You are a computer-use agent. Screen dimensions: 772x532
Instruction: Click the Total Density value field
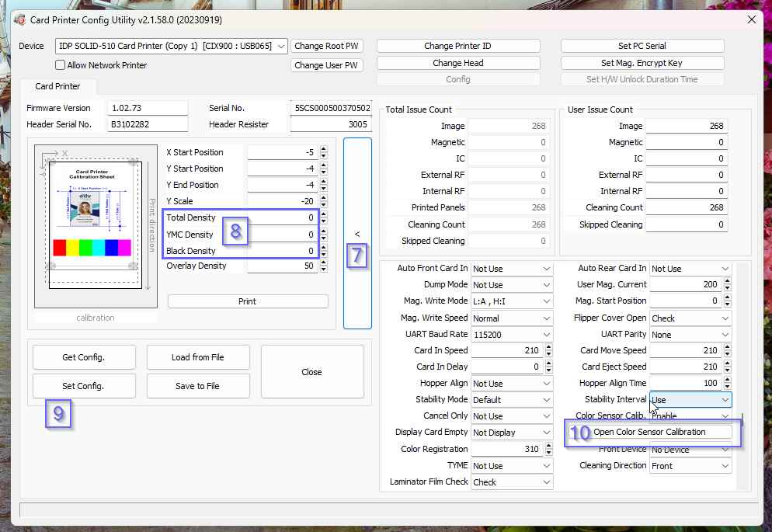[282, 217]
